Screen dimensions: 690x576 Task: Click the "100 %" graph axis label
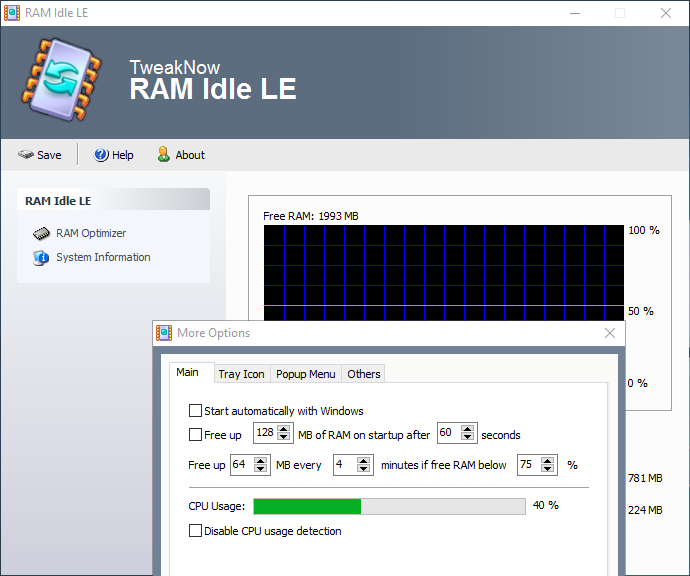644,230
